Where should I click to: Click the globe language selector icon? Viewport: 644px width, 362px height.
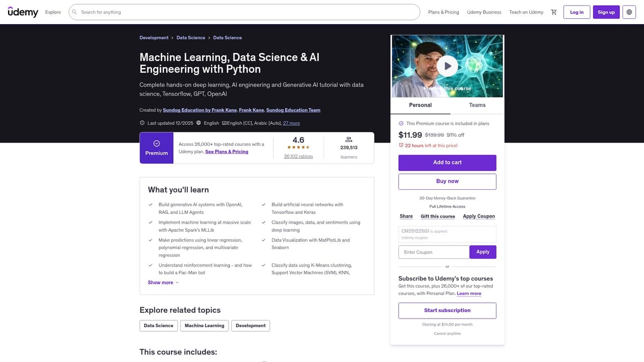click(629, 12)
